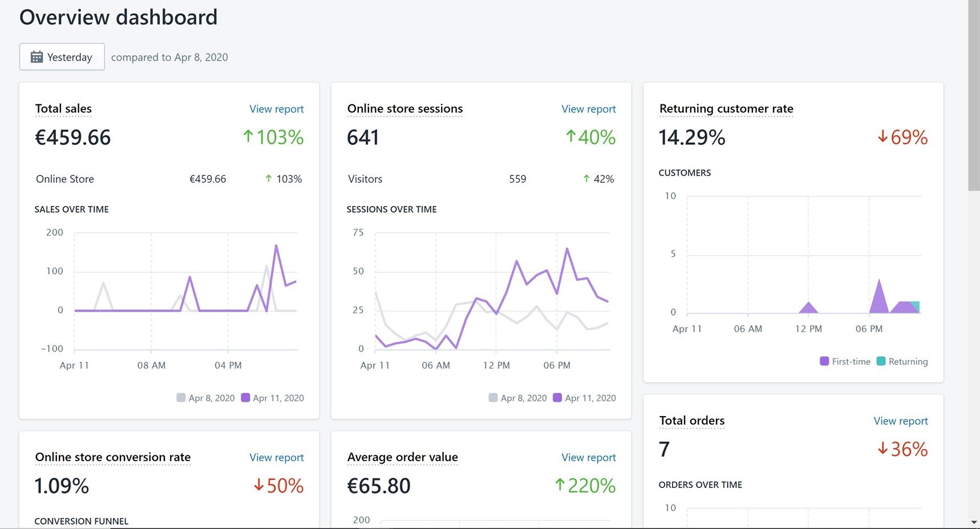Click the red down arrow beside 50% conversion rate
Screen dimensions: 980x529
tap(259, 486)
